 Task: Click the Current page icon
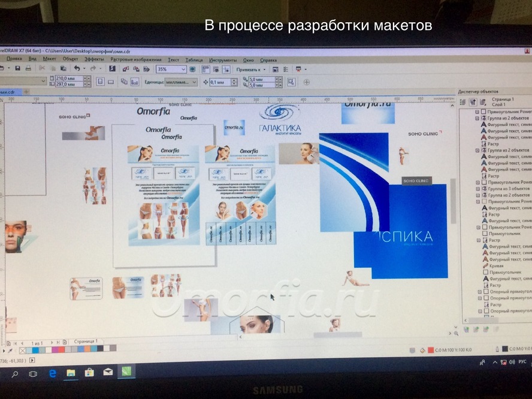(x=135, y=82)
